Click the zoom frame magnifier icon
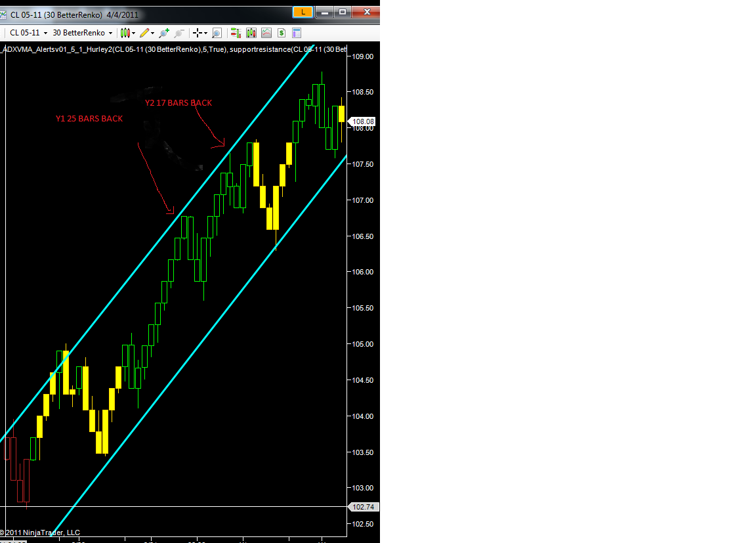The height and width of the screenshot is (543, 756). click(x=217, y=33)
